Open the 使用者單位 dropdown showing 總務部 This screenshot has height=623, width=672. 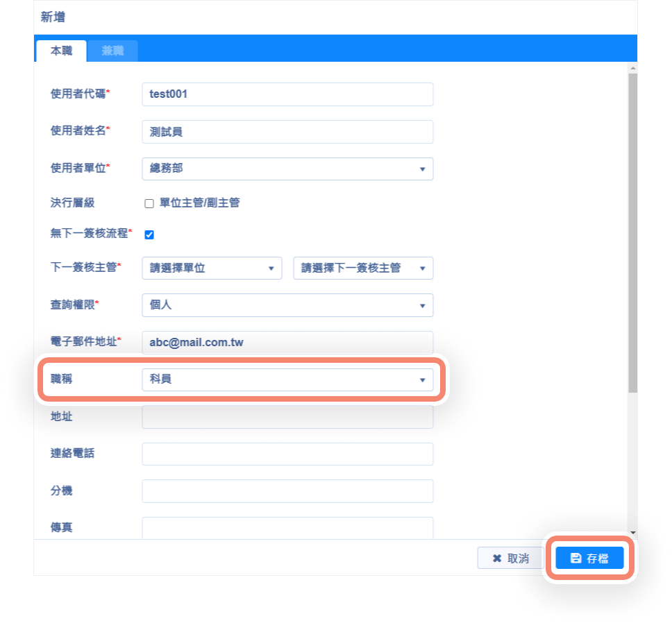(287, 169)
